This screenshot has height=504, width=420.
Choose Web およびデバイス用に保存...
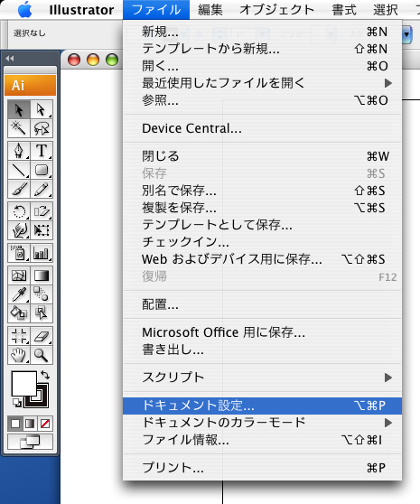tap(262, 259)
